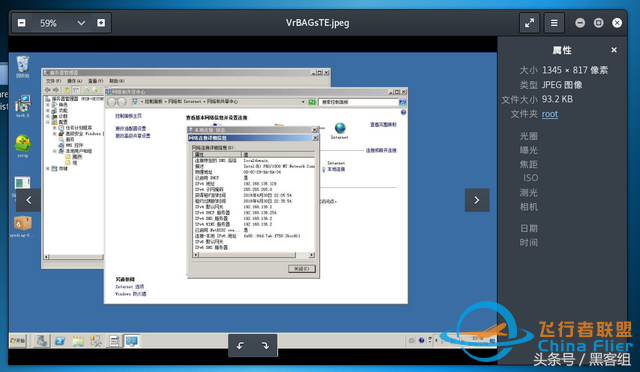Click 关闭(C) button in details dialog
This screenshot has height=372, width=640.
(302, 268)
